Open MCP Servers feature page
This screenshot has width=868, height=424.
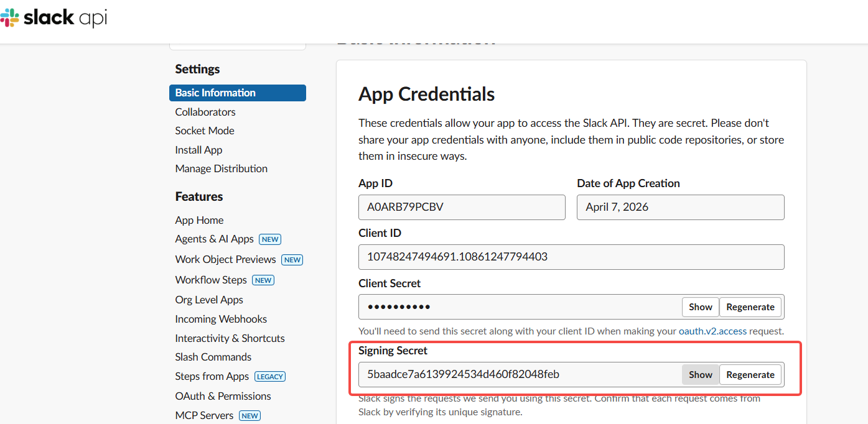[x=204, y=415]
